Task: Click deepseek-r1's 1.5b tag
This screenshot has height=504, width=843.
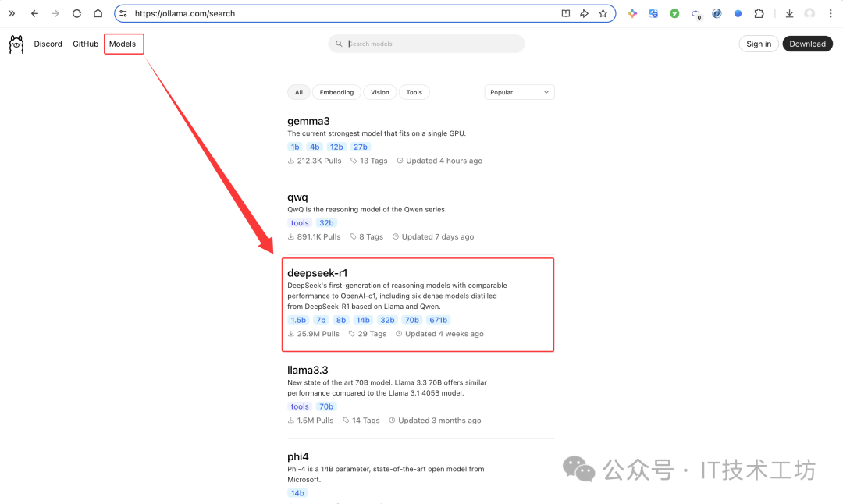Action: [298, 320]
